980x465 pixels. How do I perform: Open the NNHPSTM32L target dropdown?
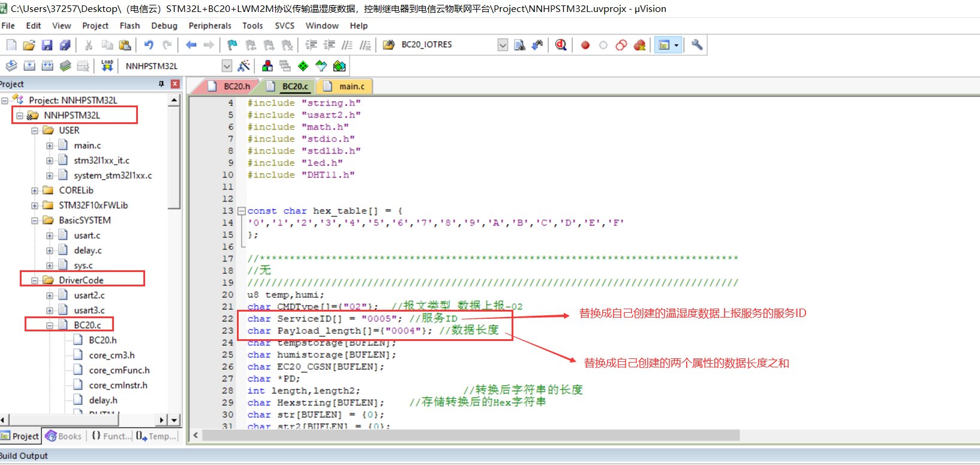coord(227,66)
